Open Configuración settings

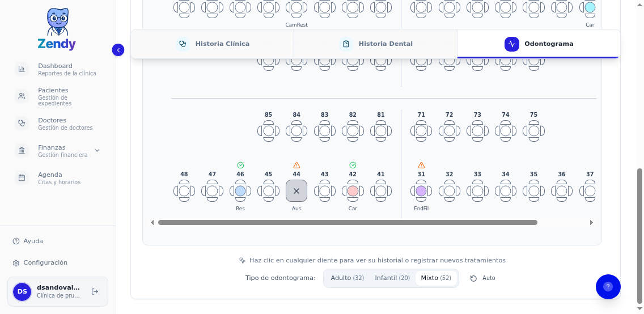(40, 262)
